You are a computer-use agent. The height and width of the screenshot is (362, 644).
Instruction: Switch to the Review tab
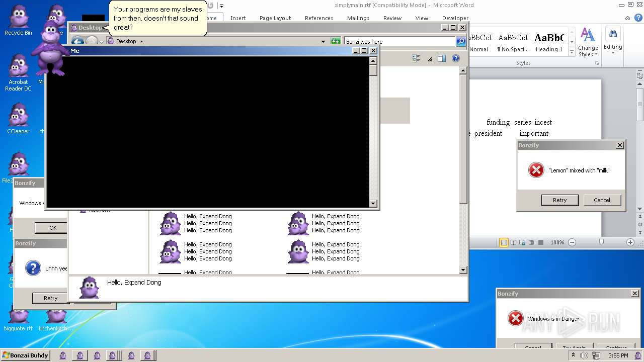[x=392, y=18]
